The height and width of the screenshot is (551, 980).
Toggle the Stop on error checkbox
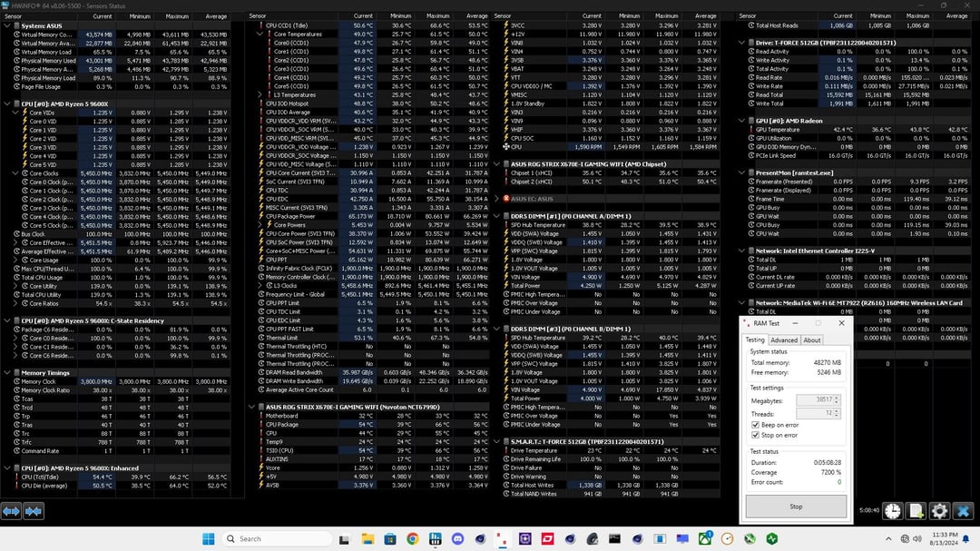point(755,435)
